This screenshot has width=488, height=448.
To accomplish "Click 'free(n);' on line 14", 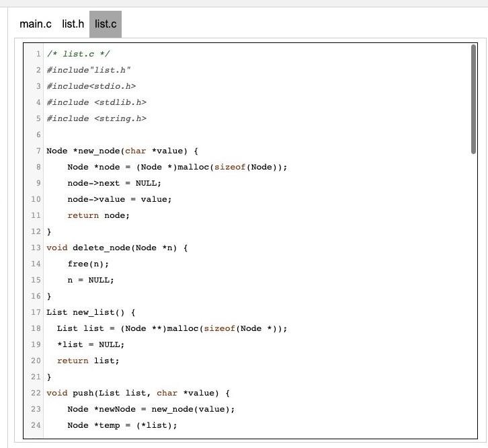I will pos(88,264).
